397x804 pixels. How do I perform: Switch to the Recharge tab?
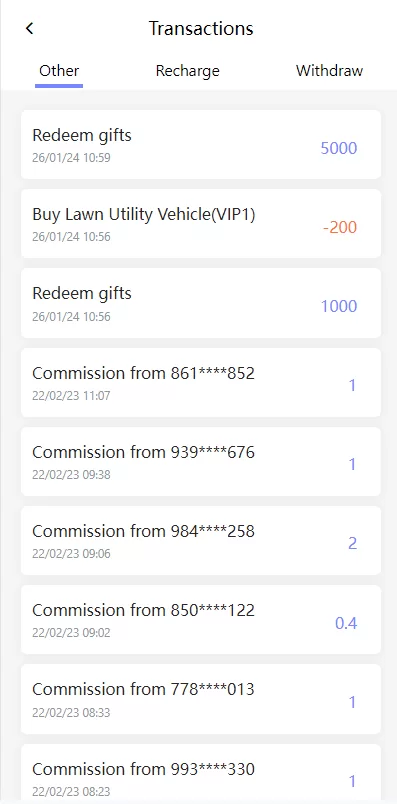click(188, 71)
